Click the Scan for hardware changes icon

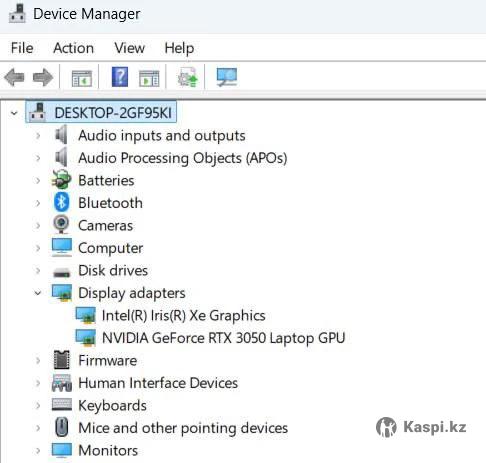click(227, 77)
